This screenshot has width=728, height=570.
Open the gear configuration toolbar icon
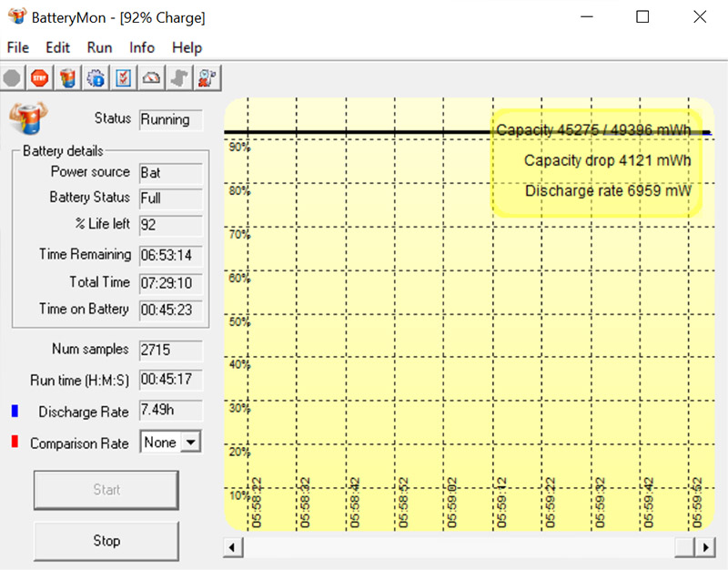click(96, 78)
